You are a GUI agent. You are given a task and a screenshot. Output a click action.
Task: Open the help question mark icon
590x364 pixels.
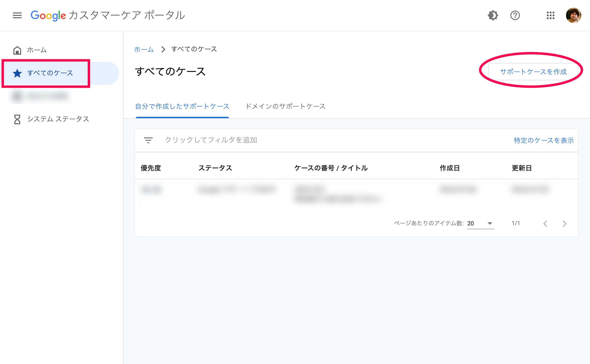click(x=515, y=15)
